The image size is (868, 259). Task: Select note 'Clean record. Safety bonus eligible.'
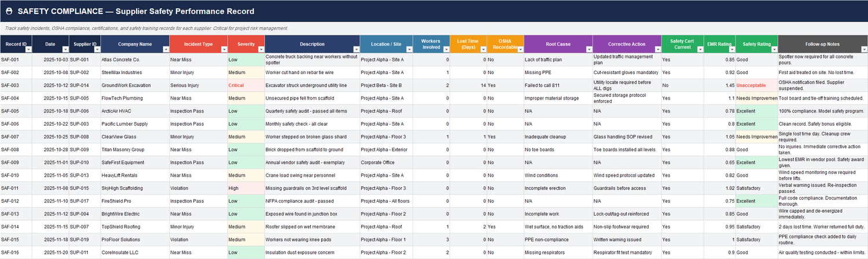(x=823, y=124)
